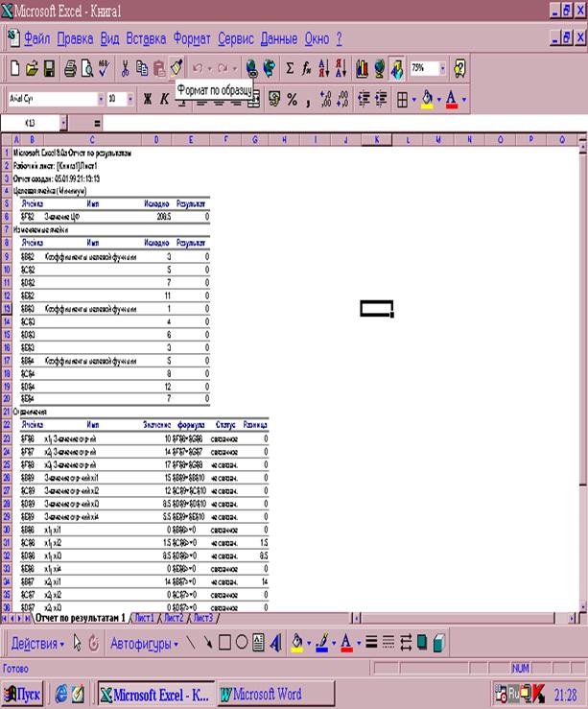Click the Sort Ascending icon
This screenshot has width=588, height=709.
(x=323, y=69)
